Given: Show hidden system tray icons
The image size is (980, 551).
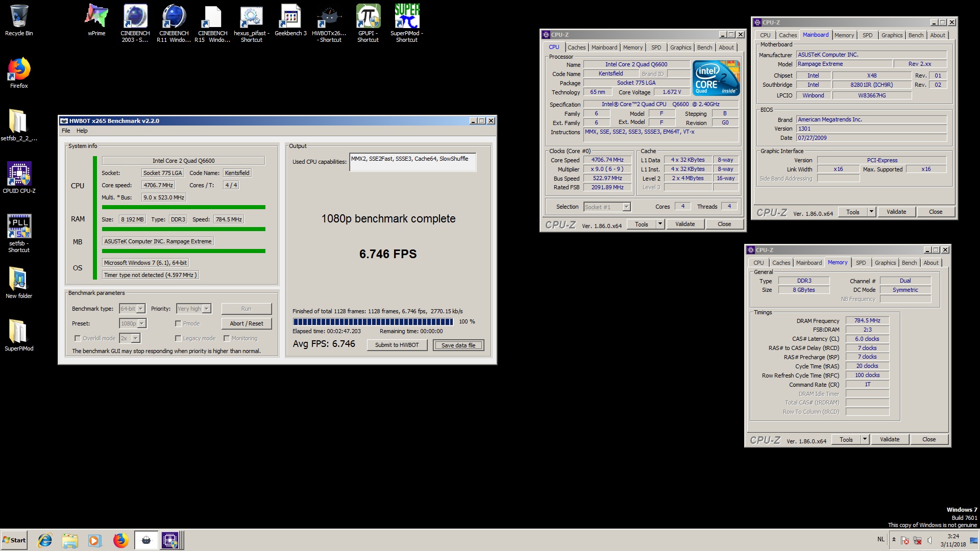Looking at the screenshot, I should click(894, 540).
